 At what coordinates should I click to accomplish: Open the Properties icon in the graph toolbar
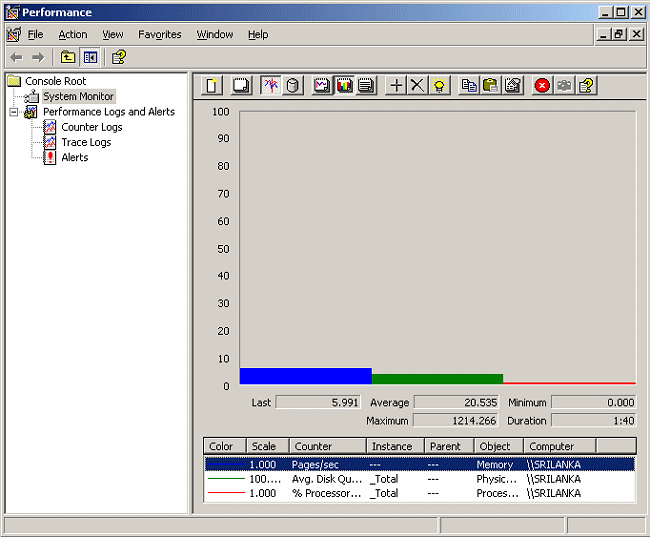click(513, 85)
